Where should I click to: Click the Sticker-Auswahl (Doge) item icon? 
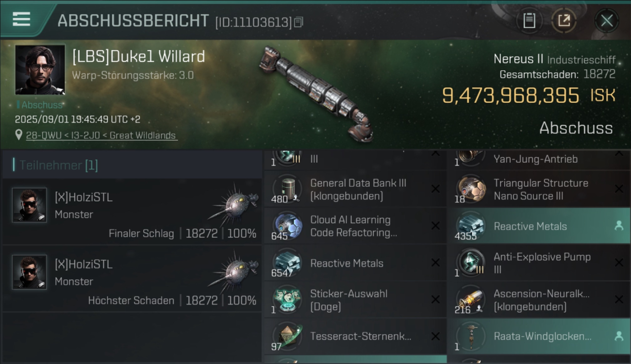point(288,300)
